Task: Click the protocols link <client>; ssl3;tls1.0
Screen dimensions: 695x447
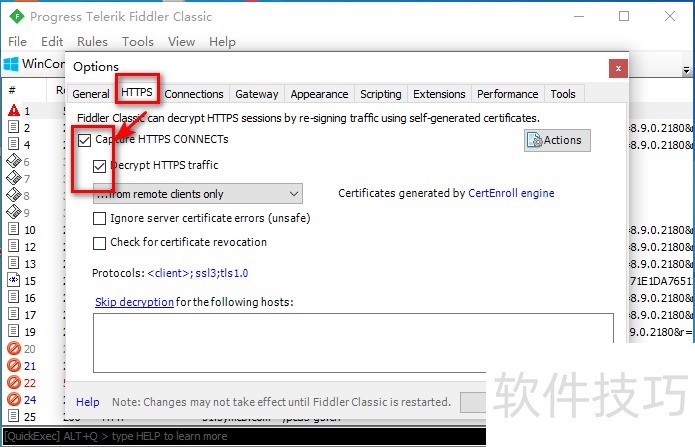Action: [x=198, y=273]
